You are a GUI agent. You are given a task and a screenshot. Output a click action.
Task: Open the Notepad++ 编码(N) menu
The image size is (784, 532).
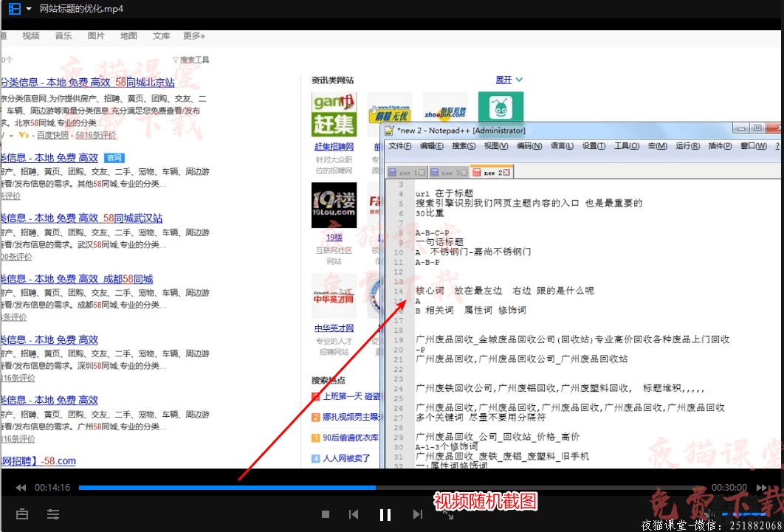(529, 146)
